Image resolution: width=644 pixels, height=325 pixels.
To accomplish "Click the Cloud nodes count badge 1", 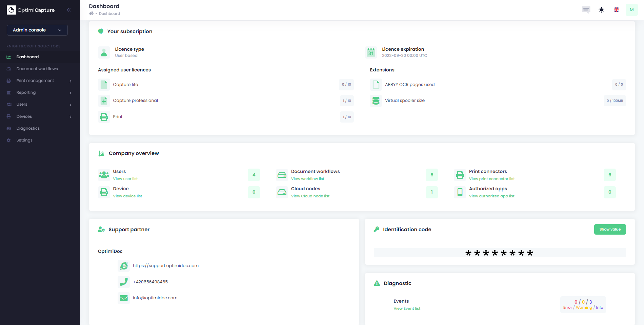I will tap(432, 192).
